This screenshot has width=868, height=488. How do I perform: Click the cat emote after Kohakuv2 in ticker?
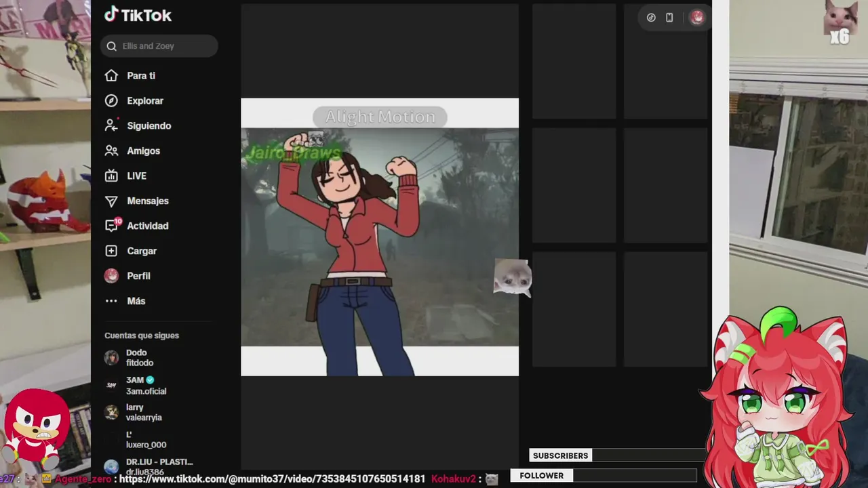(492, 479)
